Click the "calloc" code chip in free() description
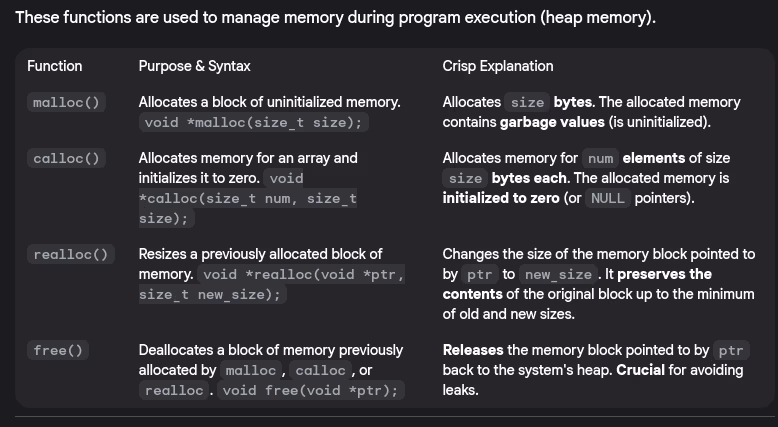Viewport: 778px width, 427px height. tap(320, 371)
